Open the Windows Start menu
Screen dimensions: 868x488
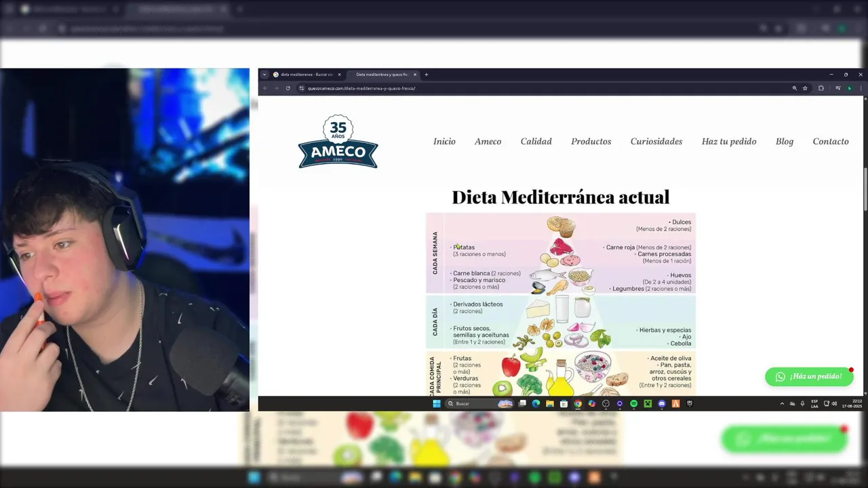(437, 403)
